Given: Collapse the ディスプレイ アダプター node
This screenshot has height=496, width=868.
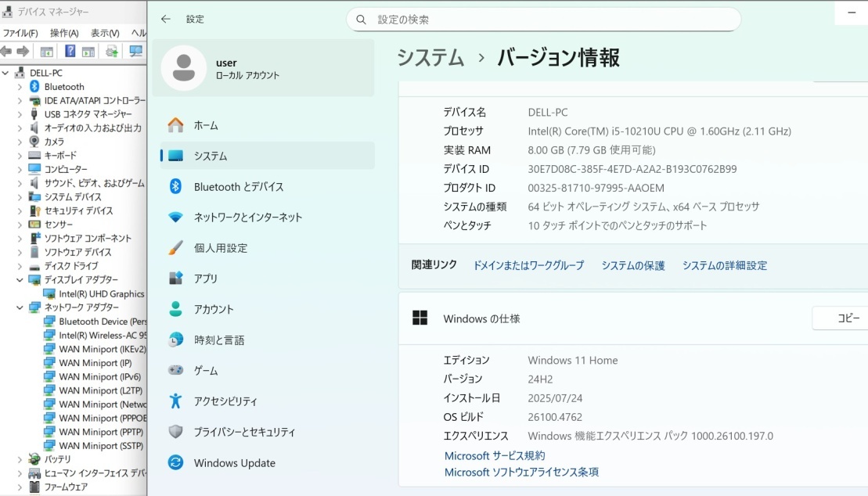Looking at the screenshot, I should tap(20, 279).
